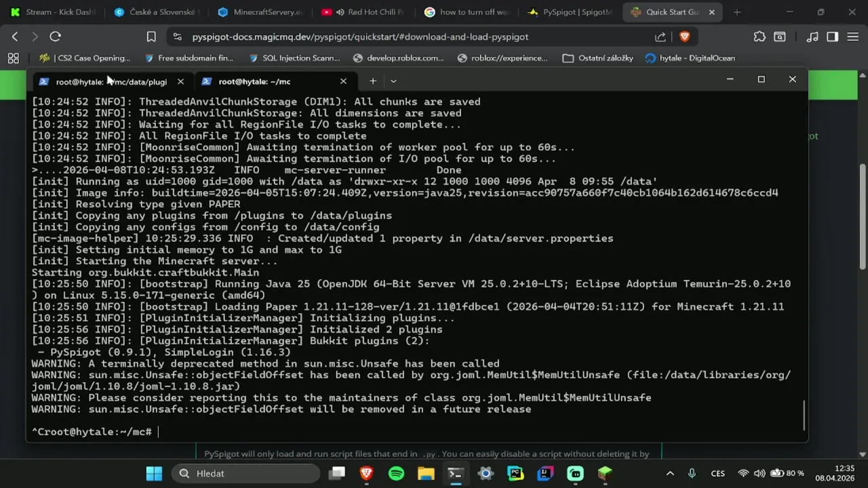868x488 pixels.
Task: Click microphone icon in system tray
Action: (692, 473)
